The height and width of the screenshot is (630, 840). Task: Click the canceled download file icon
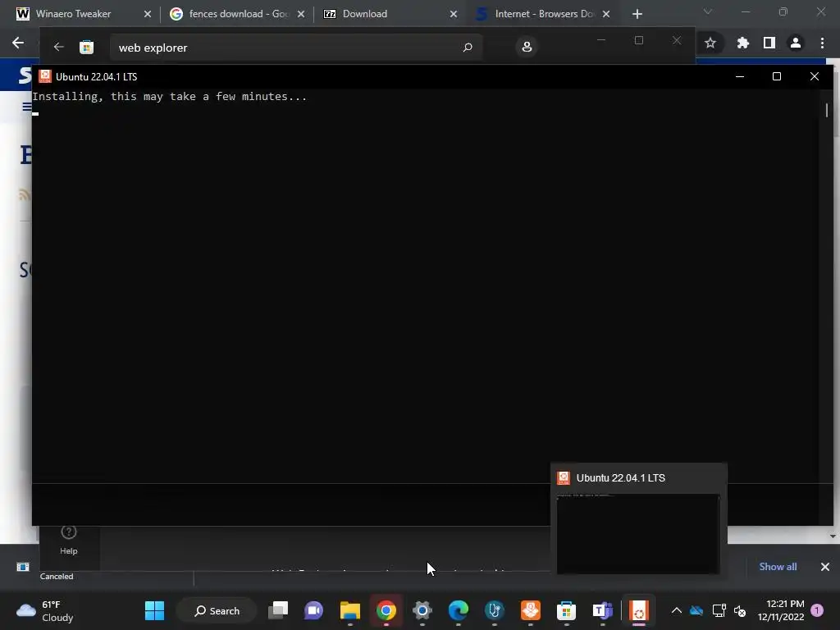coord(23,567)
